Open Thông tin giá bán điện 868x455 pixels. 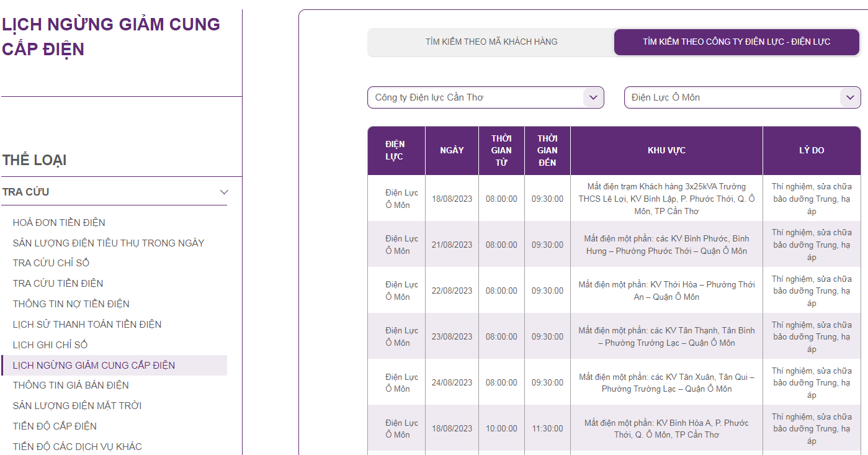point(71,385)
